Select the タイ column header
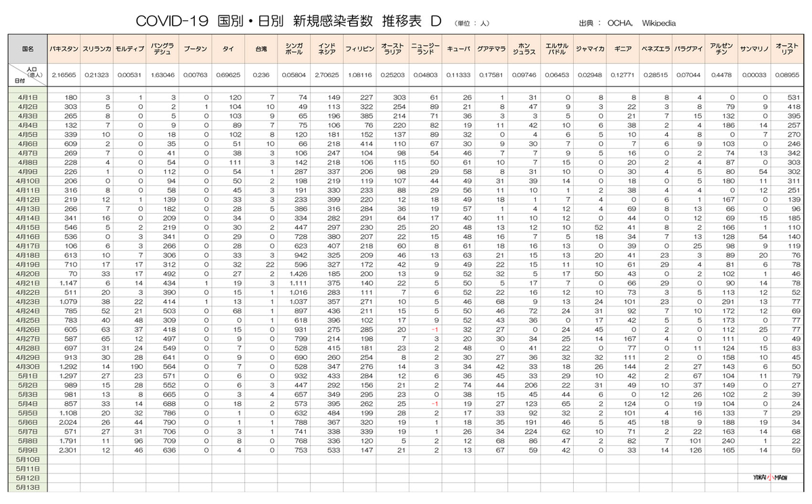812x504 pixels. tap(228, 49)
